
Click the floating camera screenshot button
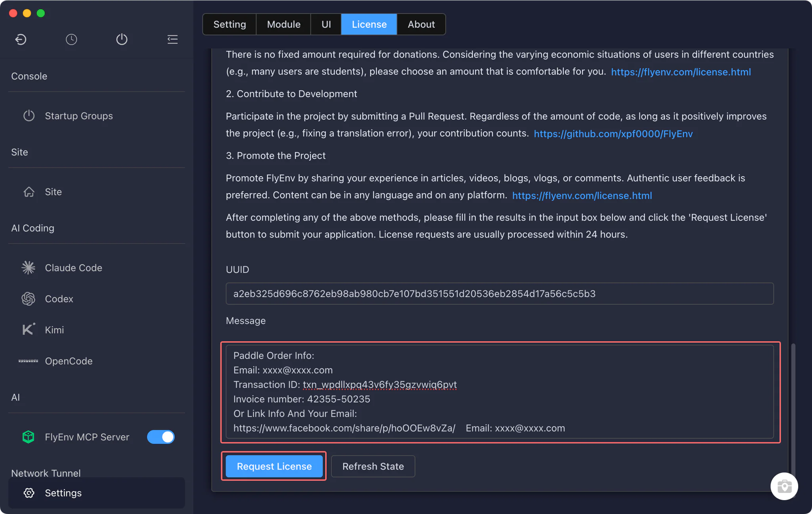tap(784, 486)
